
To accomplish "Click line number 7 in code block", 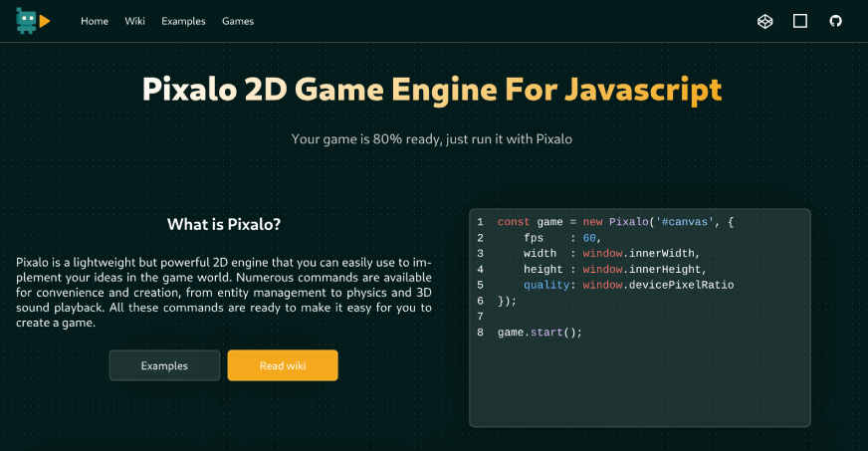I will (x=480, y=317).
